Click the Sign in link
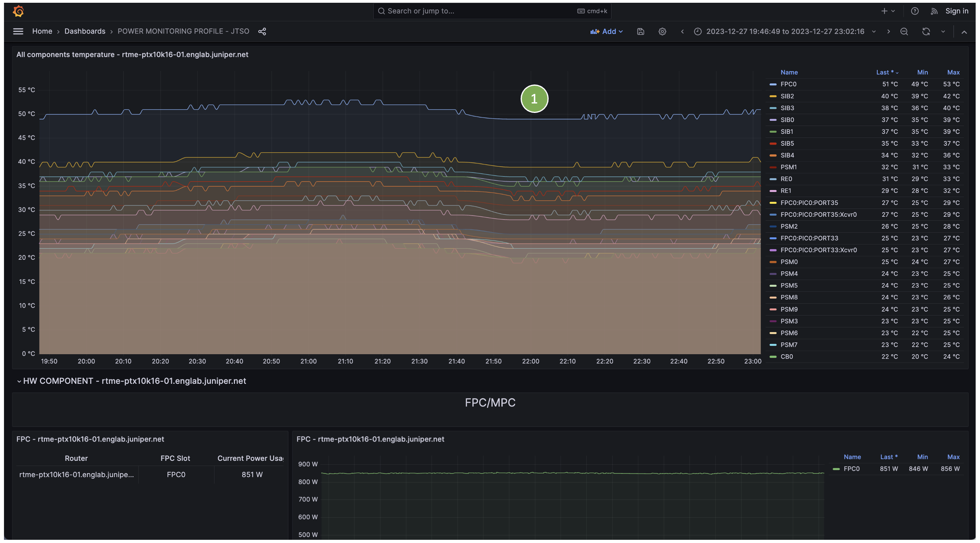 (x=956, y=11)
